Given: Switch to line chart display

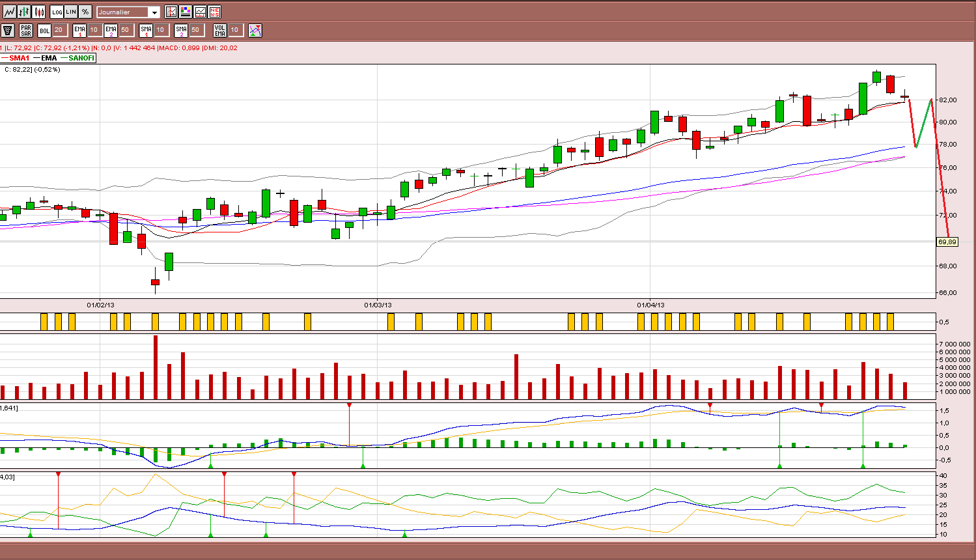Looking at the screenshot, I should [9, 12].
